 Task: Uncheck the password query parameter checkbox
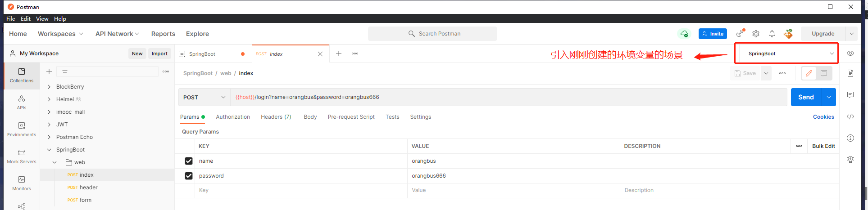pyautogui.click(x=189, y=176)
